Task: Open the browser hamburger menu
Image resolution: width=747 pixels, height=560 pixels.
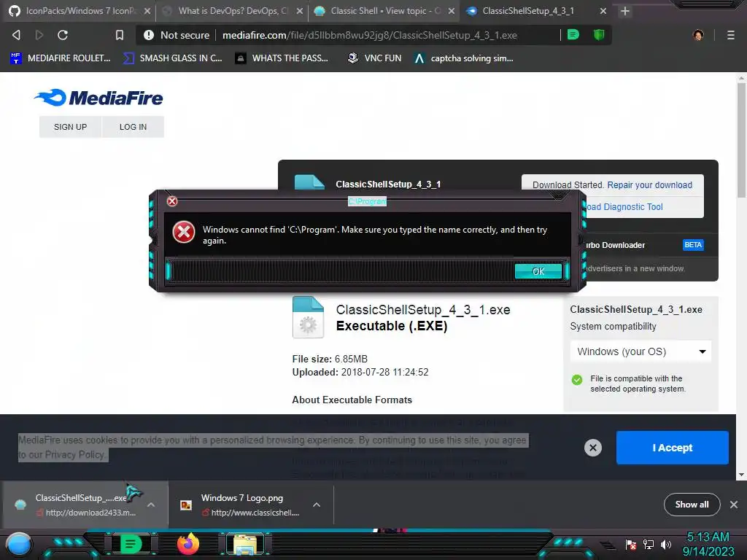Action: click(x=731, y=35)
